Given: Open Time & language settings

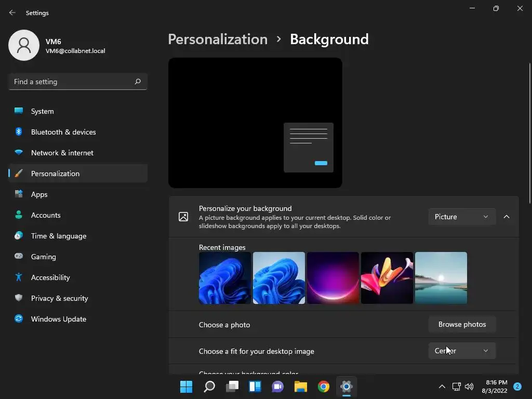Looking at the screenshot, I should pyautogui.click(x=78, y=235).
